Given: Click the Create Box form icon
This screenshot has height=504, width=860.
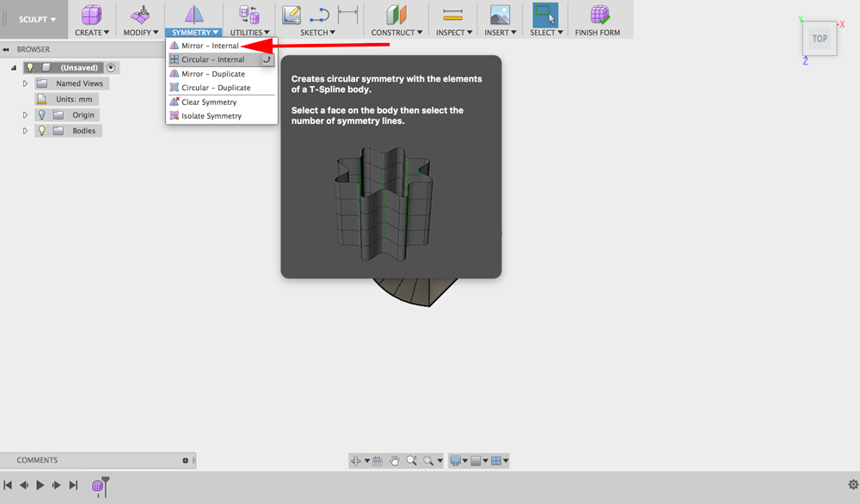Looking at the screenshot, I should 92,15.
